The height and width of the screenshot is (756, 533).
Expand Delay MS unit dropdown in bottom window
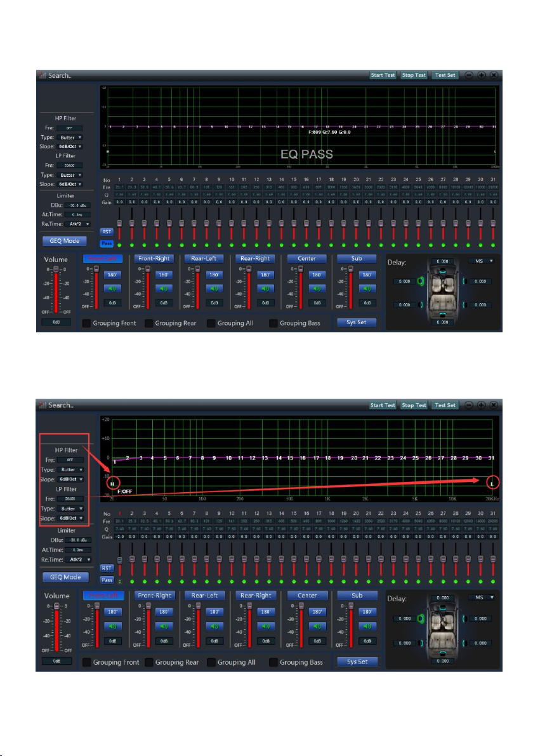click(x=482, y=597)
